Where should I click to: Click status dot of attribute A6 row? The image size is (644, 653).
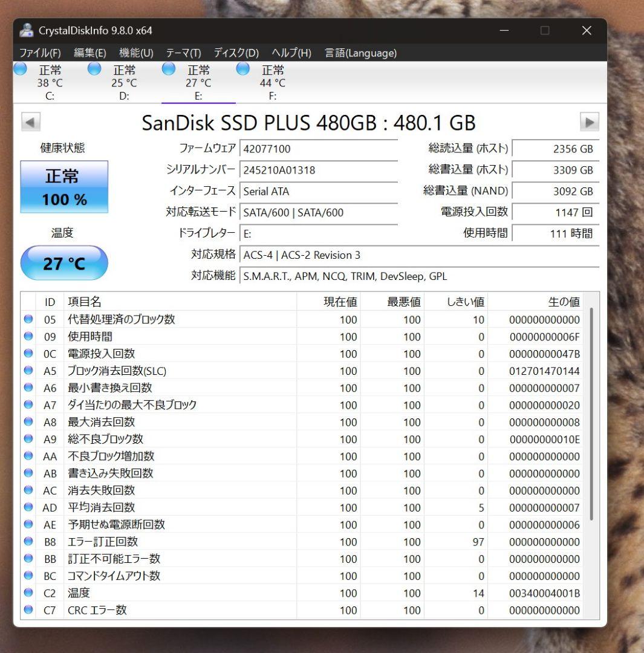coord(28,388)
